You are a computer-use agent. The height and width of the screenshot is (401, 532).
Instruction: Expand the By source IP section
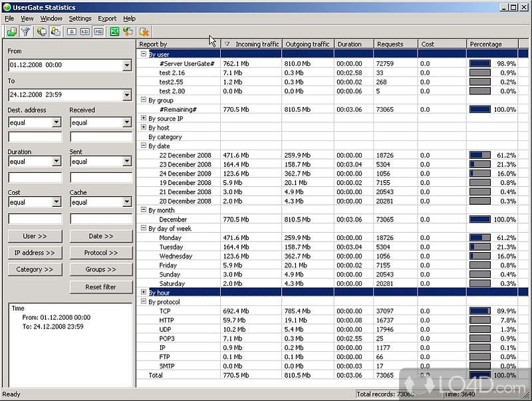pyautogui.click(x=144, y=118)
